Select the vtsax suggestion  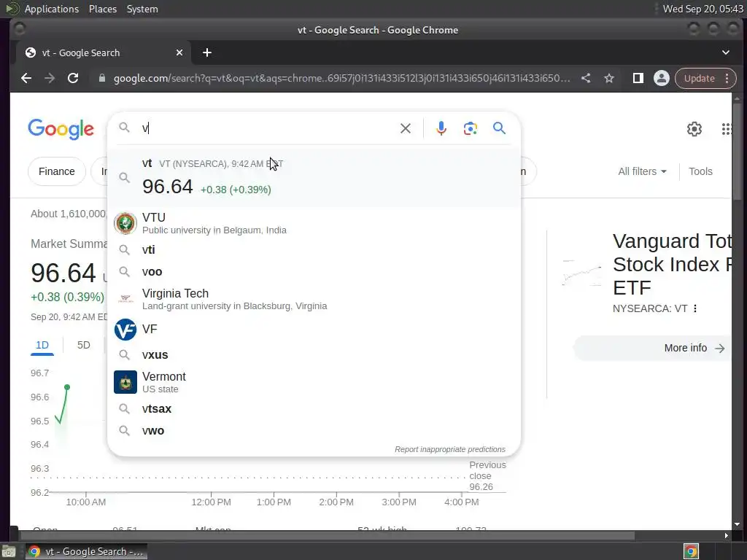coord(314,408)
